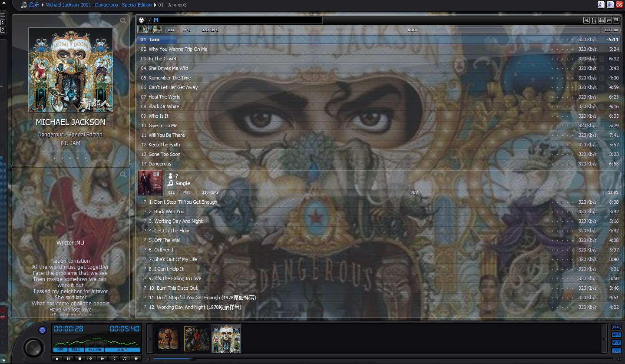Click the round volume knob

[x=33, y=347]
